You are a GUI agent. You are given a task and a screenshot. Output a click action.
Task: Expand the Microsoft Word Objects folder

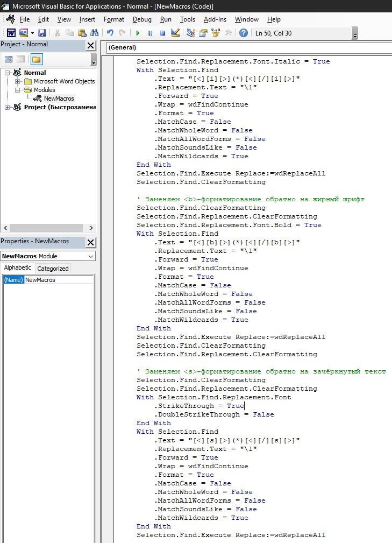click(18, 81)
